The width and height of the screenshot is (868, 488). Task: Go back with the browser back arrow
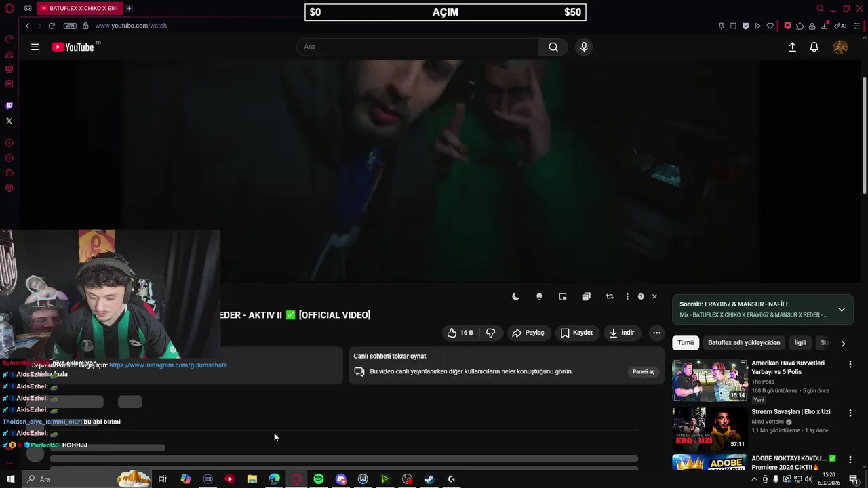[27, 26]
